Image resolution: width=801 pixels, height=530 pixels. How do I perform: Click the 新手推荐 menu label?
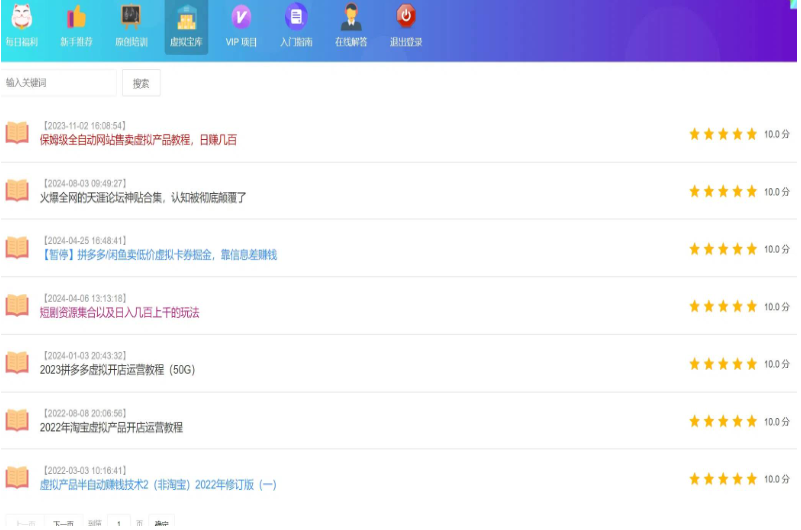[76, 42]
